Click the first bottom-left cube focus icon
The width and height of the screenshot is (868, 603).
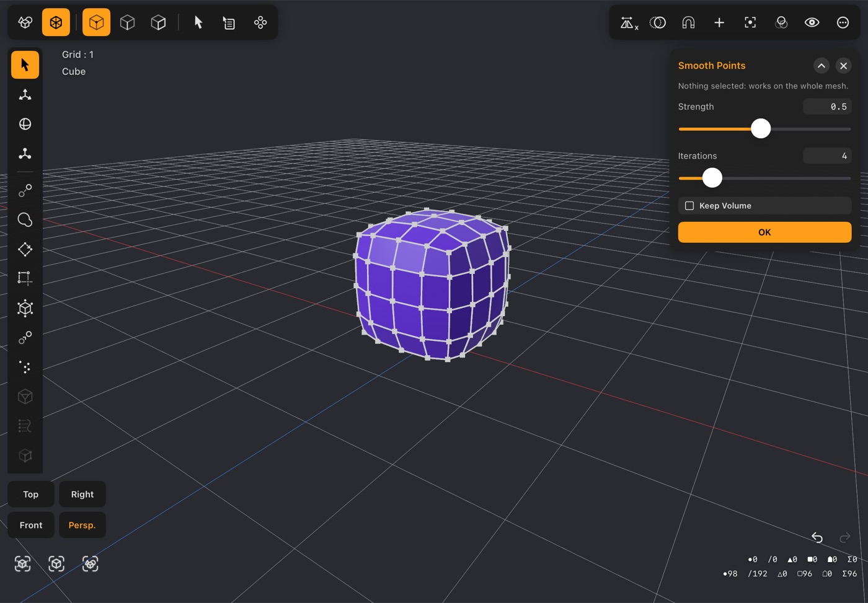[x=23, y=563]
